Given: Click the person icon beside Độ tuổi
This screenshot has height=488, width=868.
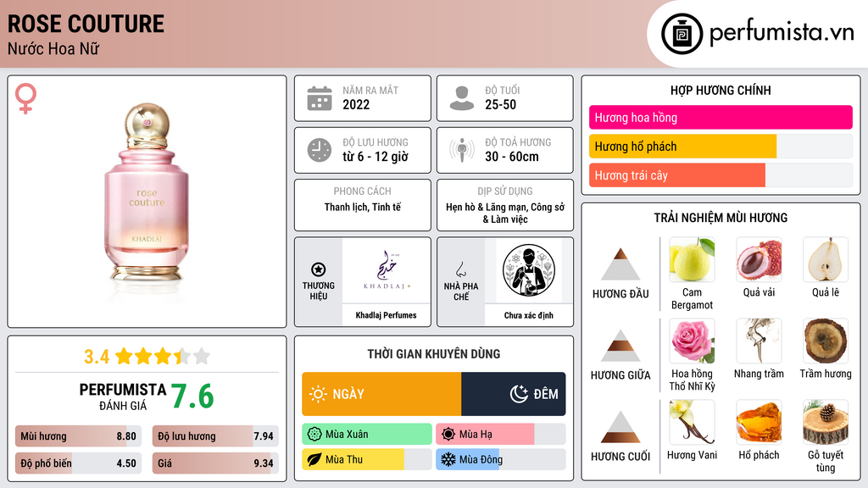Looking at the screenshot, I should pyautogui.click(x=462, y=98).
